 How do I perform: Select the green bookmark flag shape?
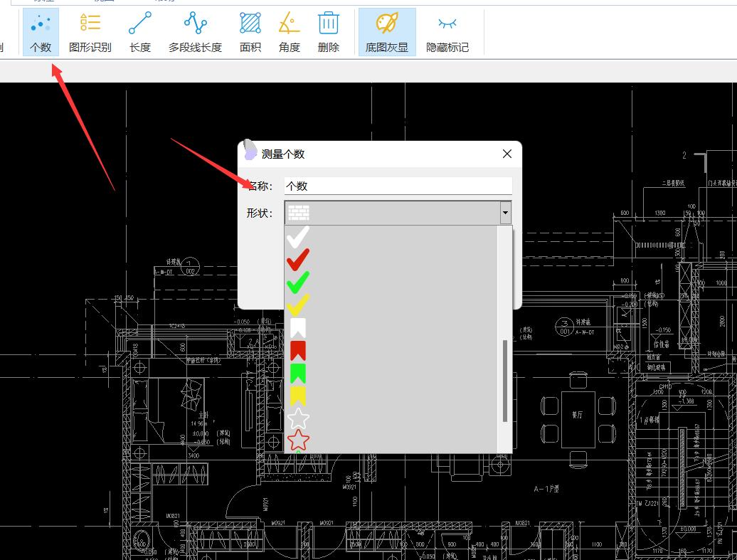(x=297, y=373)
